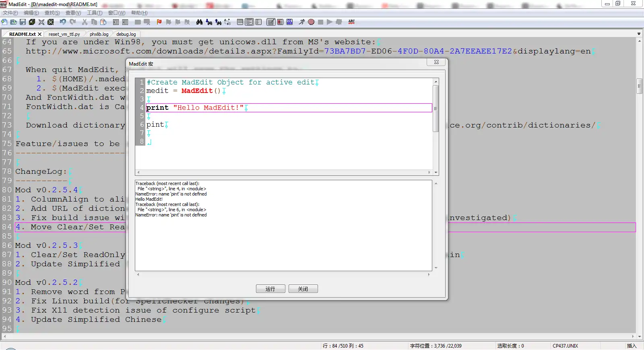Redo the last undone edit
644x350 pixels.
(x=72, y=22)
